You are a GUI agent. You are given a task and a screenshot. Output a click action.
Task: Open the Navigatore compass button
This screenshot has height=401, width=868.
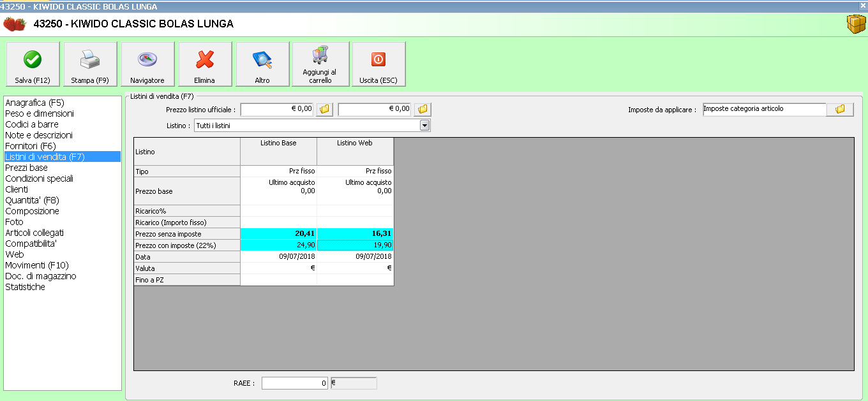pos(147,64)
